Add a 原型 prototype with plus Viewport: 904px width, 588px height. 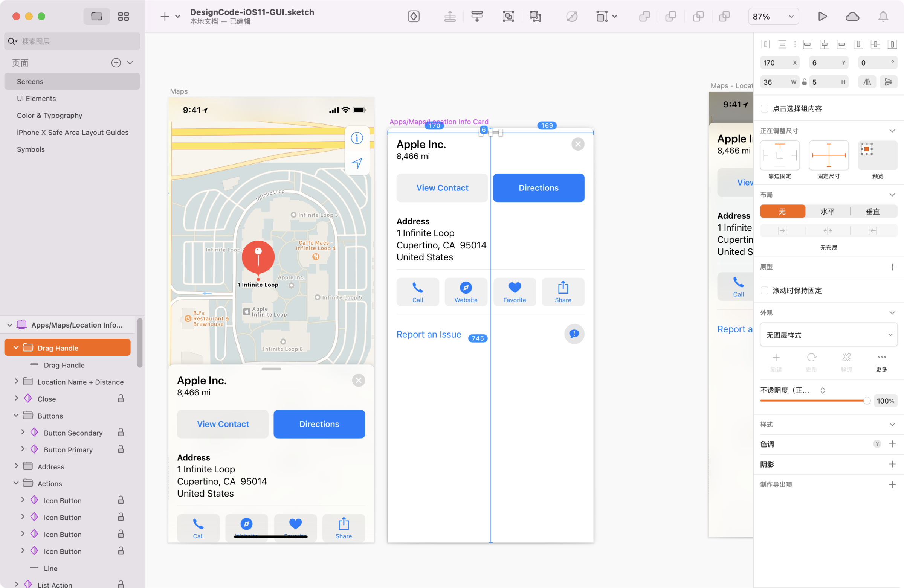(x=892, y=267)
